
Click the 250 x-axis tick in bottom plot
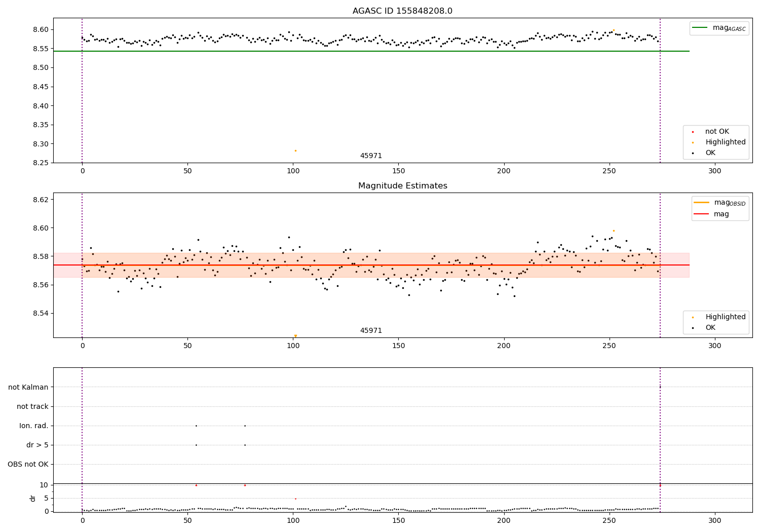610,520
